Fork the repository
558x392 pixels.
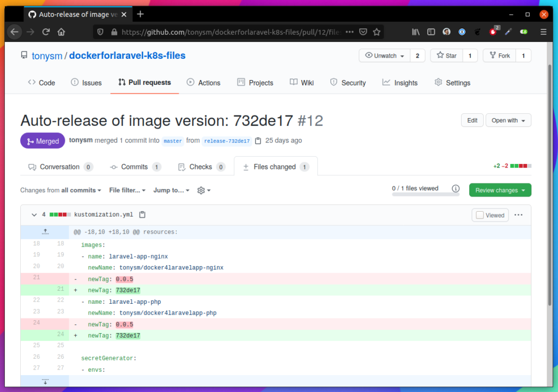click(x=499, y=56)
